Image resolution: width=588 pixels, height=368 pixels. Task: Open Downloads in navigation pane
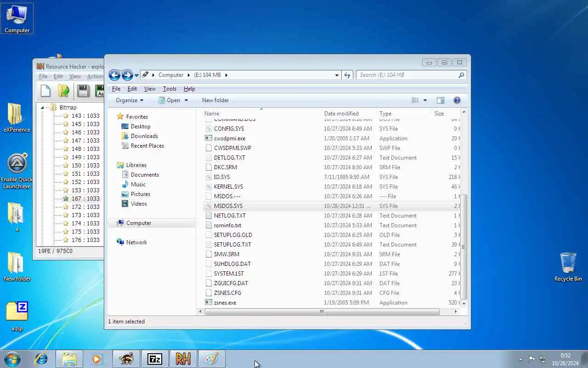pos(144,136)
